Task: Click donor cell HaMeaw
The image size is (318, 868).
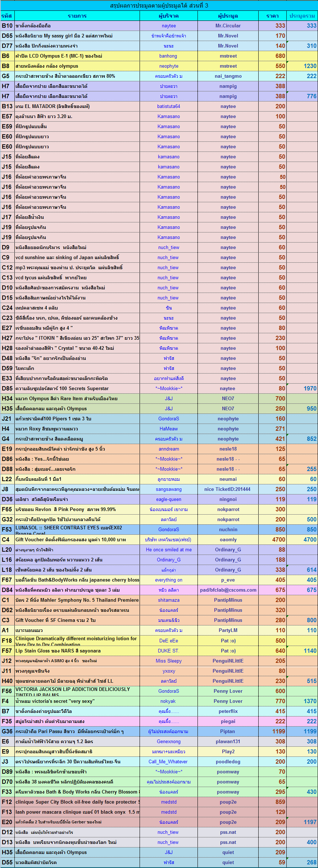Action: (169, 429)
